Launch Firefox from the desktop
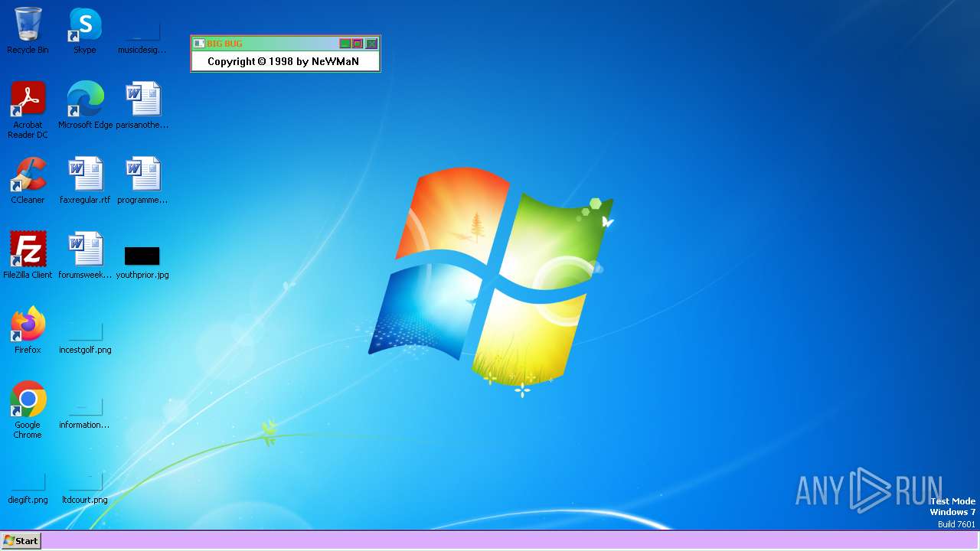This screenshot has width=980, height=551. pyautogui.click(x=28, y=331)
